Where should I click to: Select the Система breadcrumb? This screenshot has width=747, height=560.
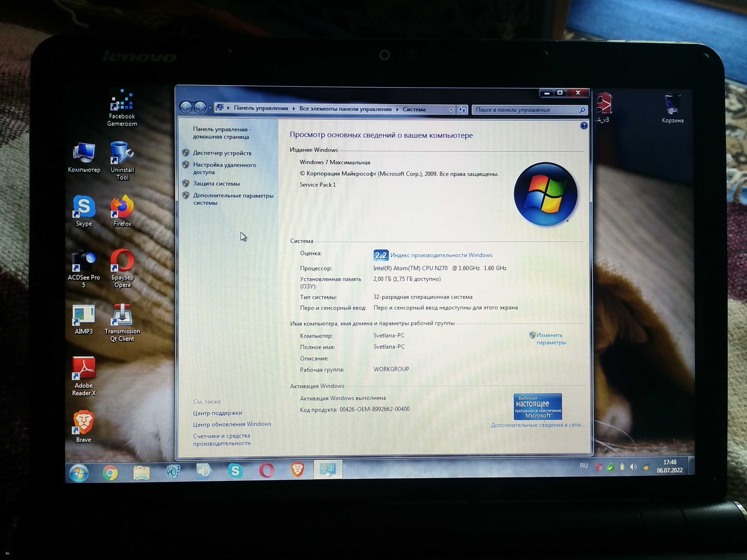pos(414,109)
